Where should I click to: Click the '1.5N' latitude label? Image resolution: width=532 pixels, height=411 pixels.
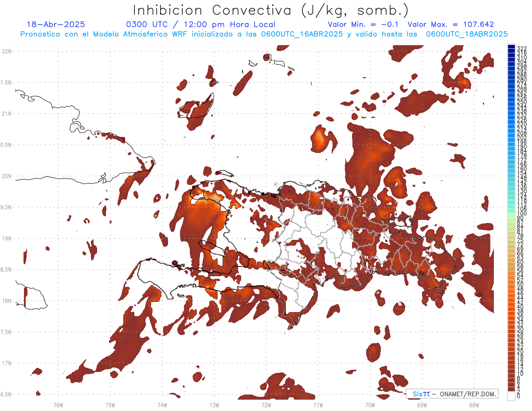click(x=7, y=82)
